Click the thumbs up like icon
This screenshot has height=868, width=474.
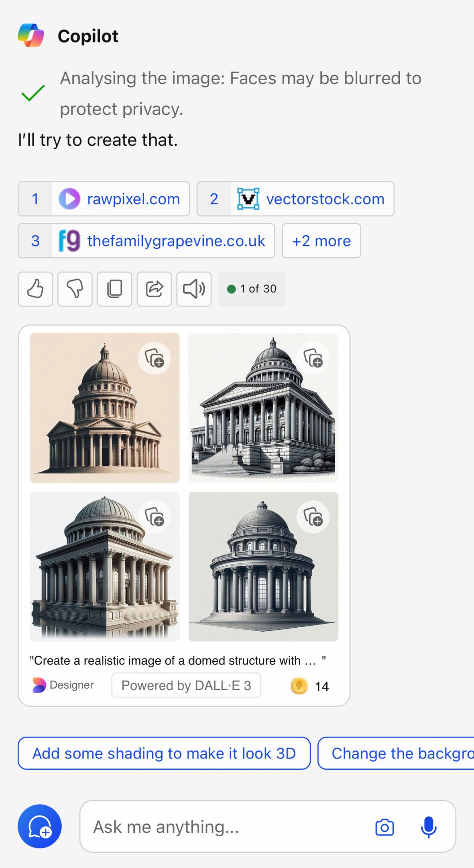[x=35, y=289]
